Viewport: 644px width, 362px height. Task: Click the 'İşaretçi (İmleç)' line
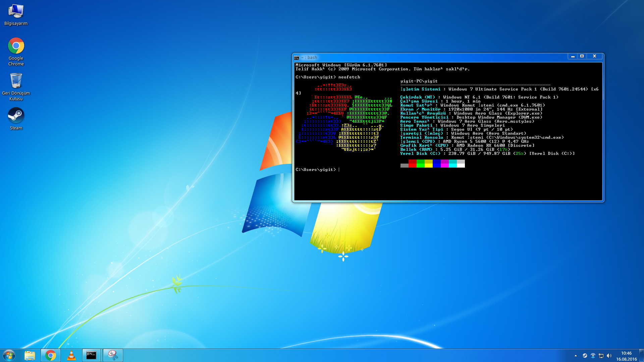click(x=463, y=133)
